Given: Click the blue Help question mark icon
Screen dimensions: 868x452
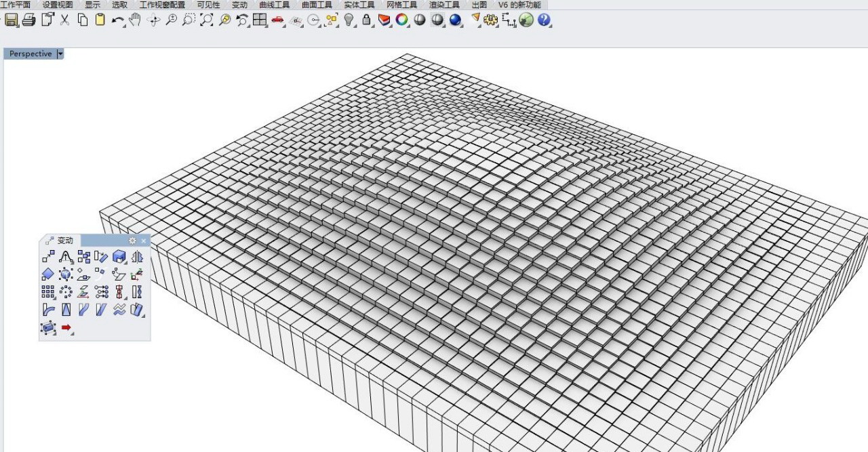Looking at the screenshot, I should (543, 20).
